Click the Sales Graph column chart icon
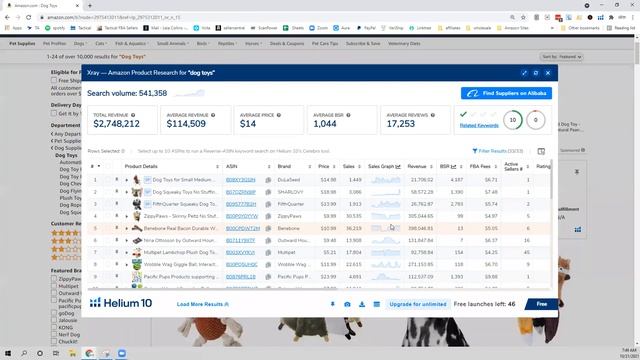The height and width of the screenshot is (360, 640). (x=398, y=167)
